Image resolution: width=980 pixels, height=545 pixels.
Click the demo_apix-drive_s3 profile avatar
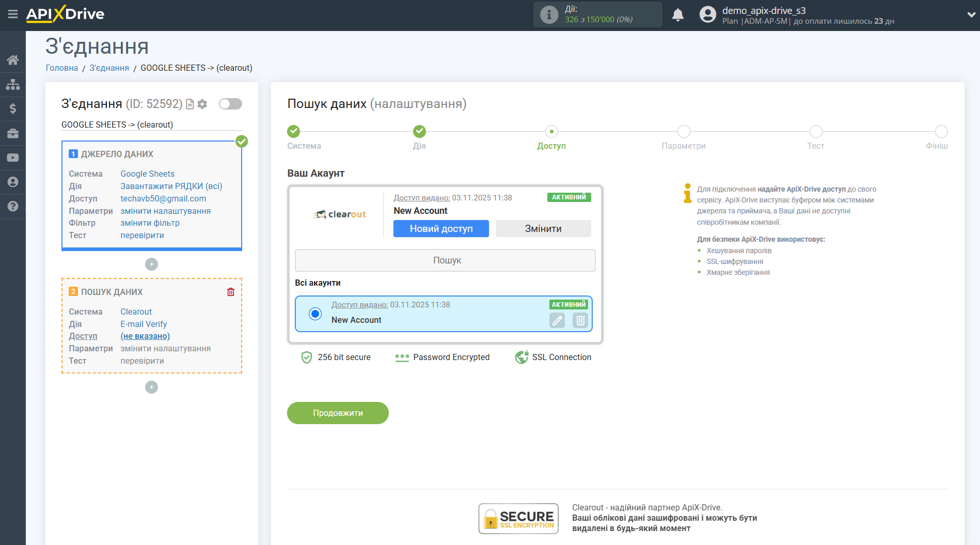click(x=707, y=14)
